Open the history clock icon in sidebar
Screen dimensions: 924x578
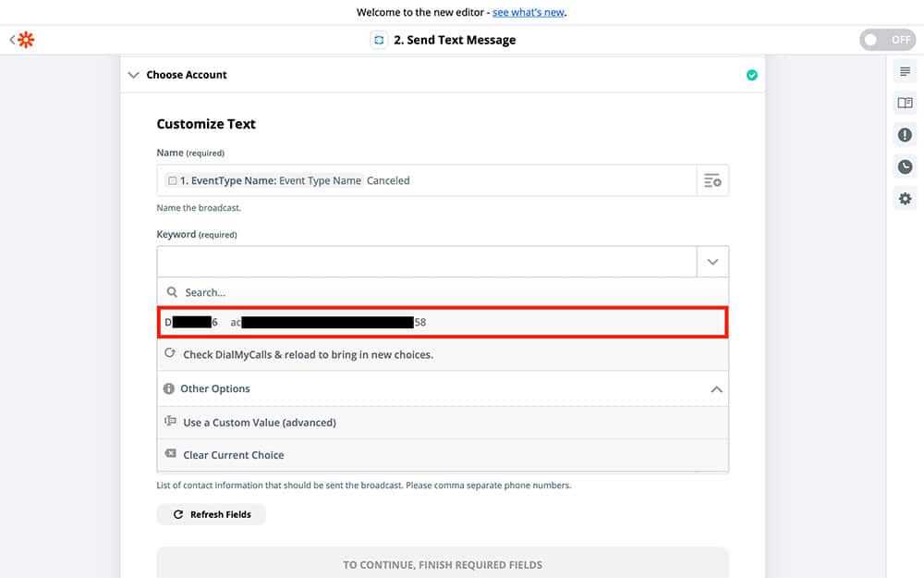coord(905,166)
